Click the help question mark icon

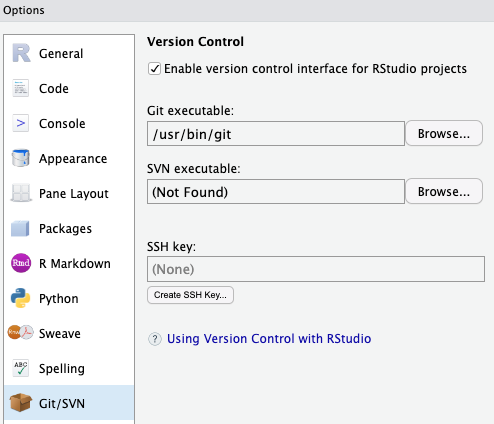click(x=155, y=339)
